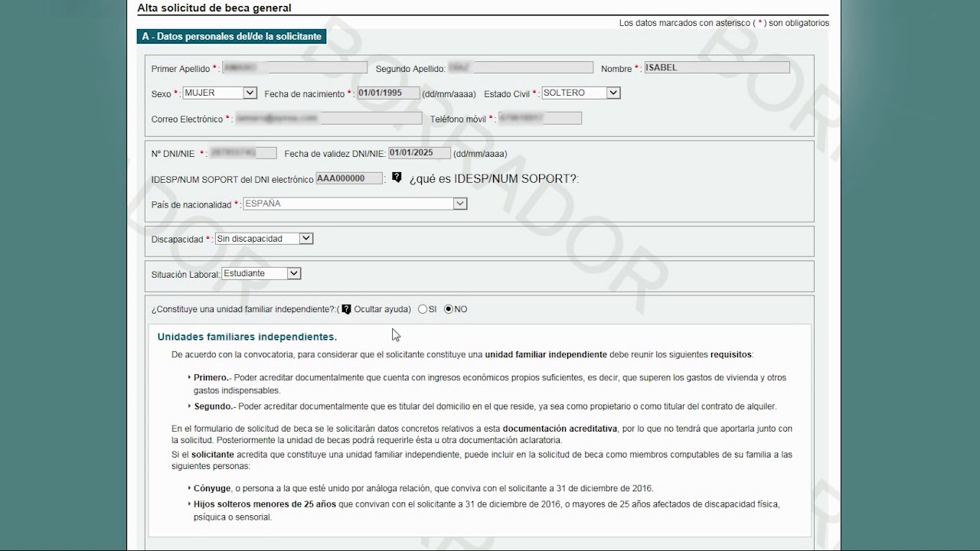Click the help icon next to Ocultar ayuda
Viewport: 980px width, 551px height.
pos(346,309)
